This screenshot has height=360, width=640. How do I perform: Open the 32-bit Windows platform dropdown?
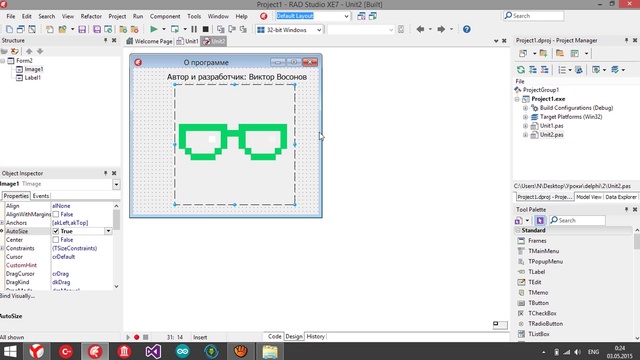pos(289,30)
